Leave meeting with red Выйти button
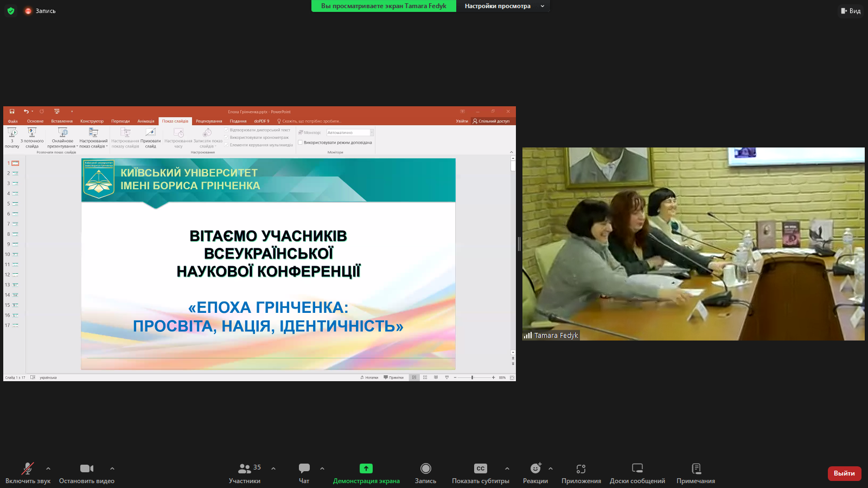 [844, 473]
